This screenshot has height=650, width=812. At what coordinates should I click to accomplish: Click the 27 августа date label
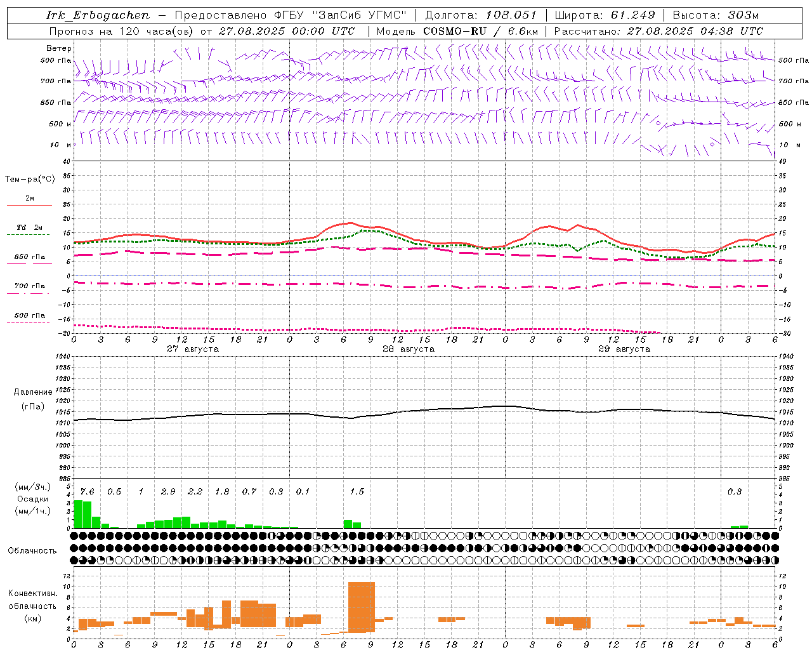tap(193, 349)
